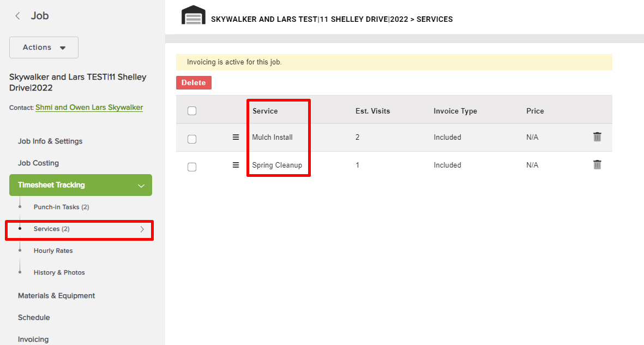
Task: Click the job name text in the sidebar
Action: click(78, 82)
